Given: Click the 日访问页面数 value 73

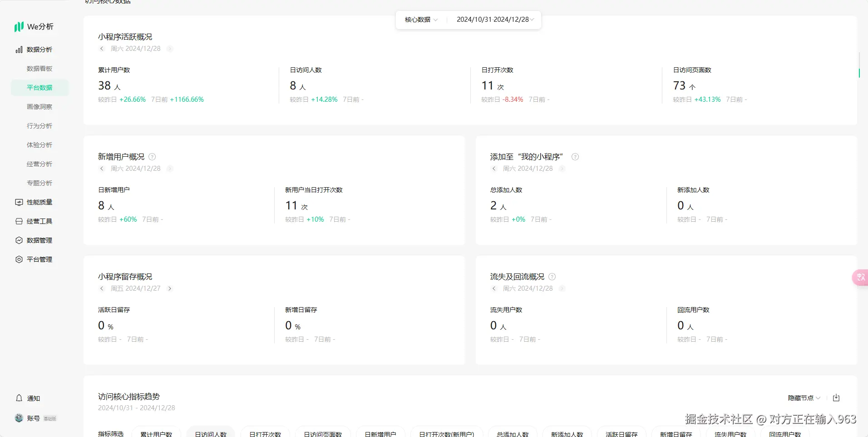Looking at the screenshot, I should [679, 85].
